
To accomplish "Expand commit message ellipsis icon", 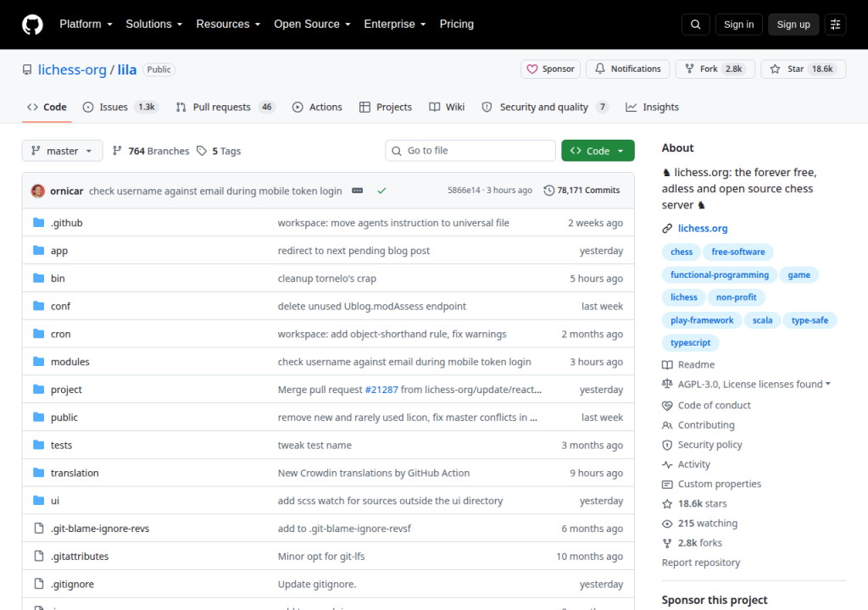I will pos(357,191).
